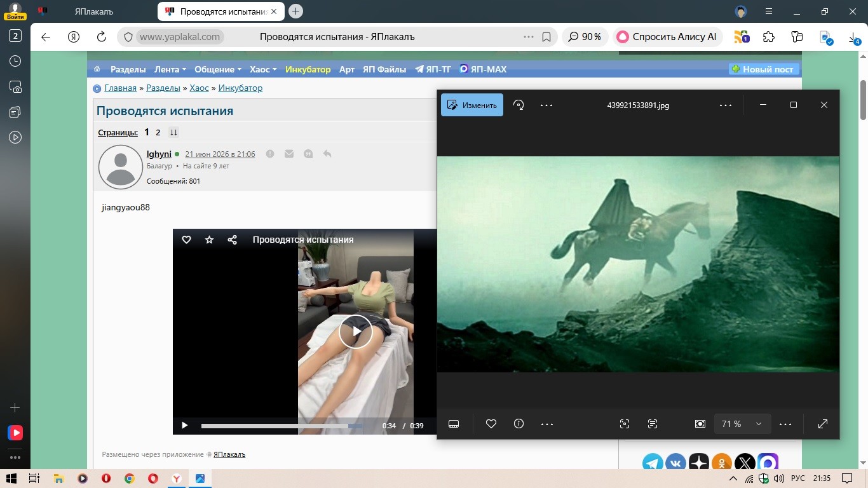Reload the current page
868x488 pixels.
[x=100, y=37]
